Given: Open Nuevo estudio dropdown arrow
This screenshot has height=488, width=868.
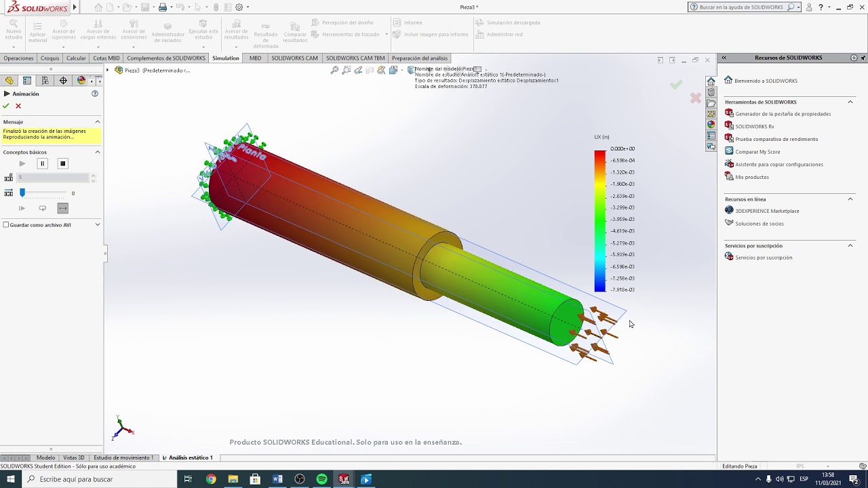Looking at the screenshot, I should point(14,47).
